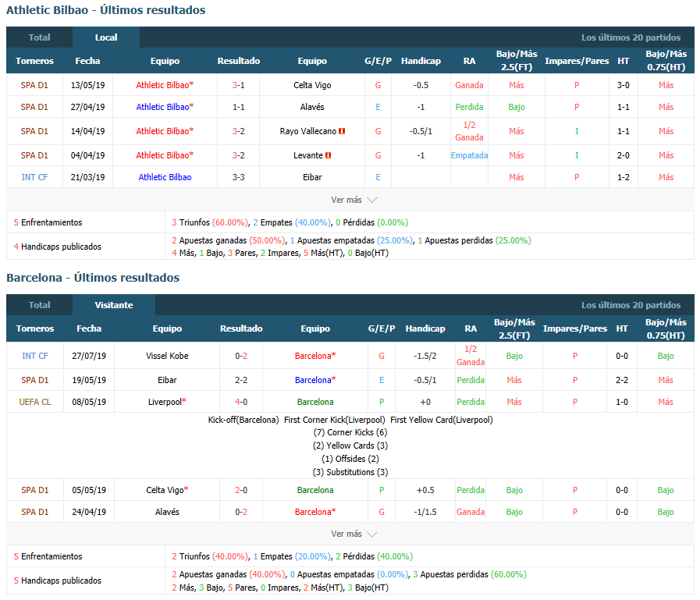Screen dimensions: 700x600
Task: Click -1.5/2 handicap in Vissel Kobe row
Action: point(425,356)
